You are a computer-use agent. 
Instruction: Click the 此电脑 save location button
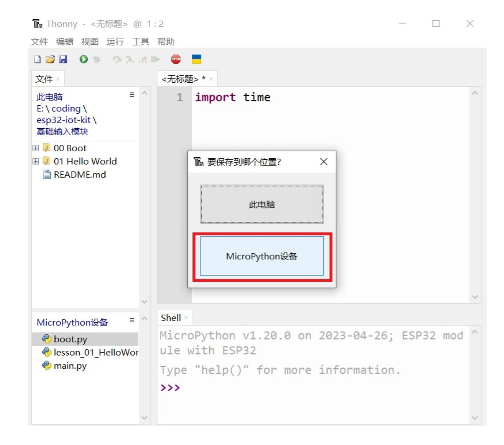pos(261,204)
